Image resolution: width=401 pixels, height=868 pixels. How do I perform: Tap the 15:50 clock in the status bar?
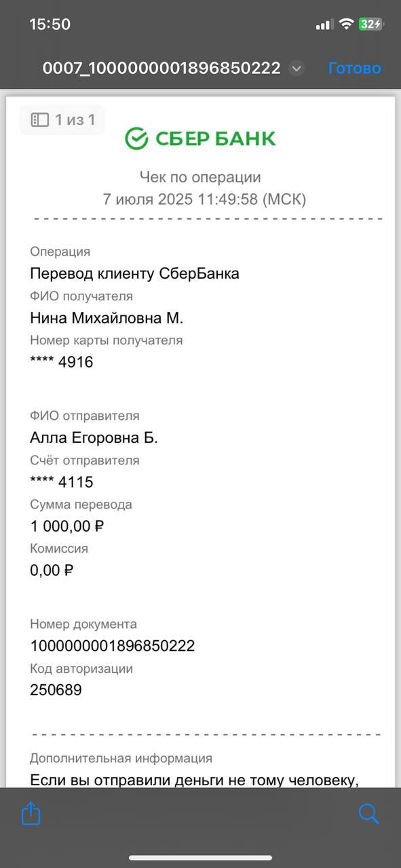pyautogui.click(x=50, y=24)
